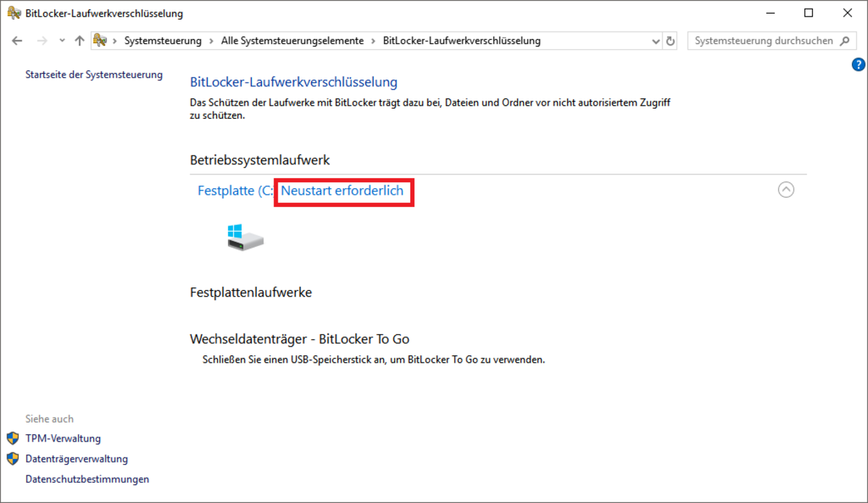
Task: Open the recent locations dropdown arrow
Action: pos(62,41)
